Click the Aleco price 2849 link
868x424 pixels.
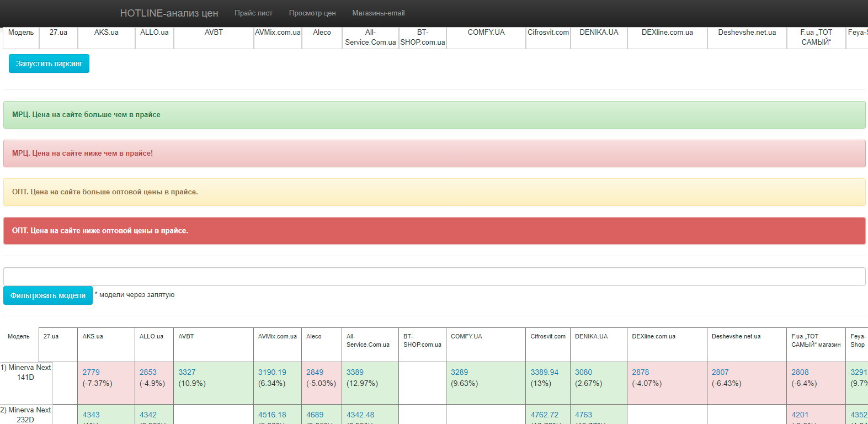point(315,372)
